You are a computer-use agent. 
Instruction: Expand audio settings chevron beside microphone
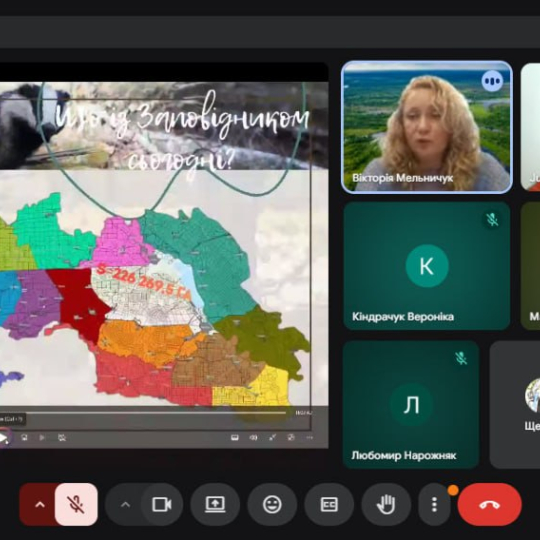point(40,505)
